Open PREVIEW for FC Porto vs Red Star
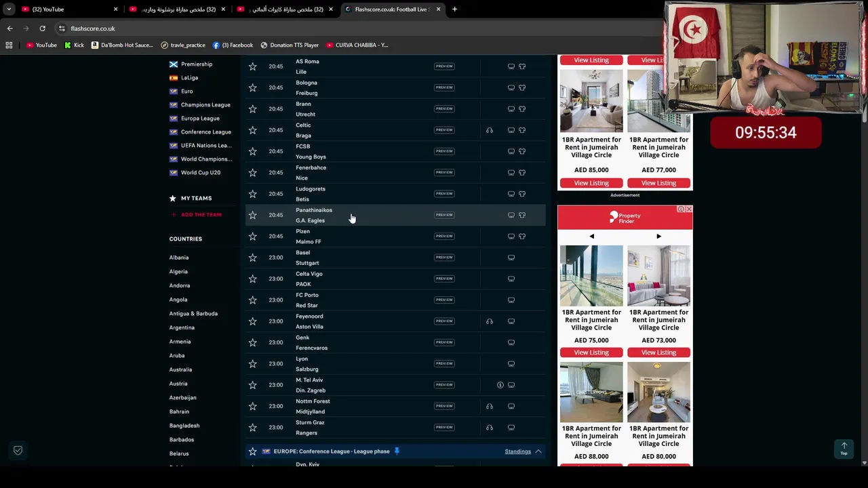The height and width of the screenshot is (488, 868). [x=444, y=300]
